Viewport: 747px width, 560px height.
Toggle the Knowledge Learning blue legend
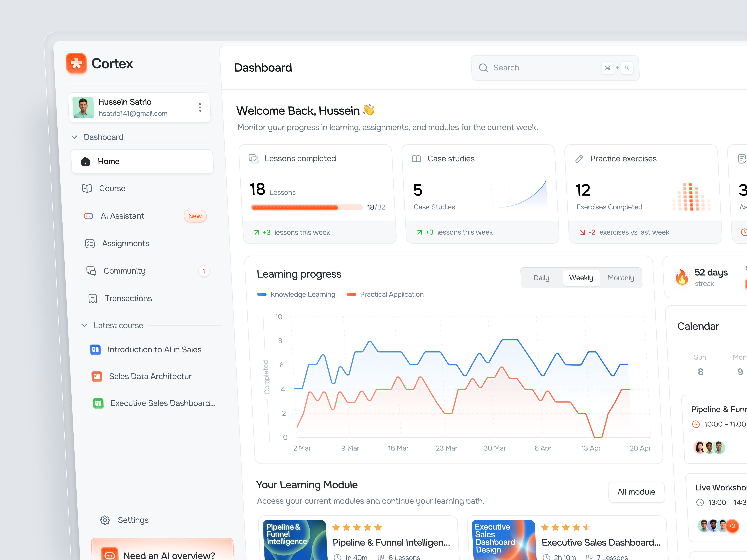tap(296, 294)
